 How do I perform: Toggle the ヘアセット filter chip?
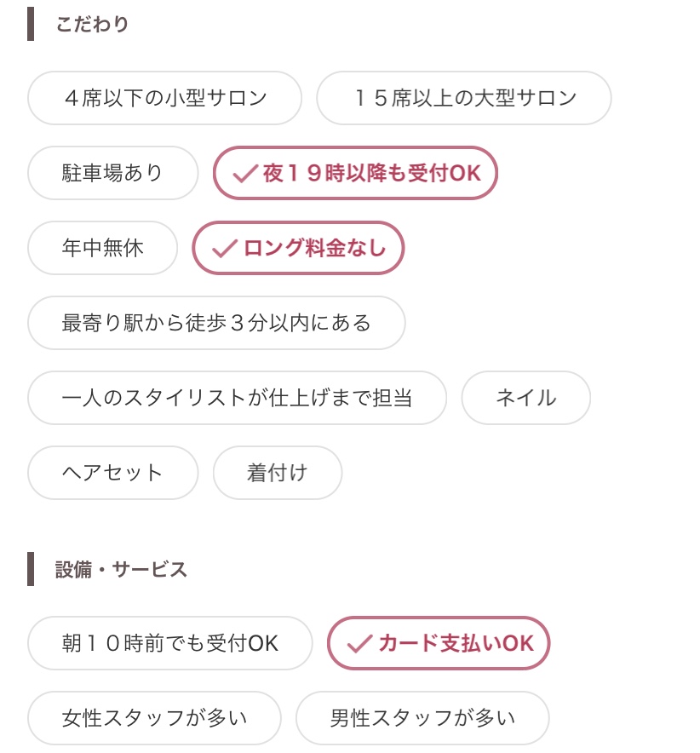[x=112, y=473]
